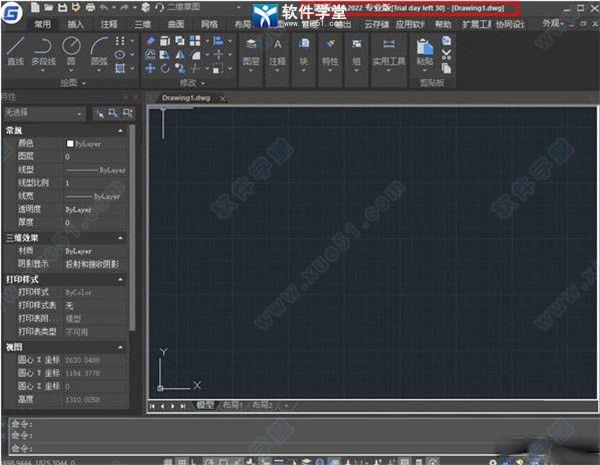
Task: Switch to the 插入 ribbon tab
Action: pos(78,23)
